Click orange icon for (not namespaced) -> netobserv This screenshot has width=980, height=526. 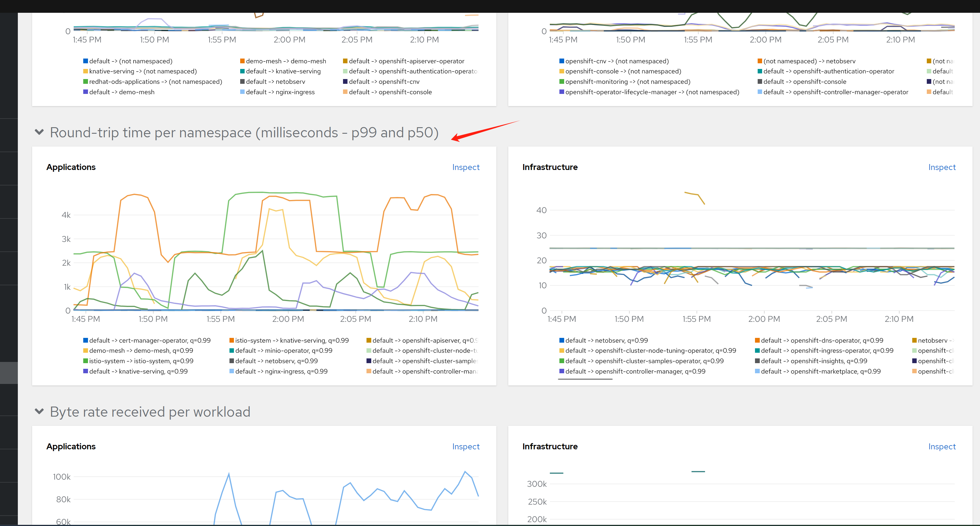759,61
